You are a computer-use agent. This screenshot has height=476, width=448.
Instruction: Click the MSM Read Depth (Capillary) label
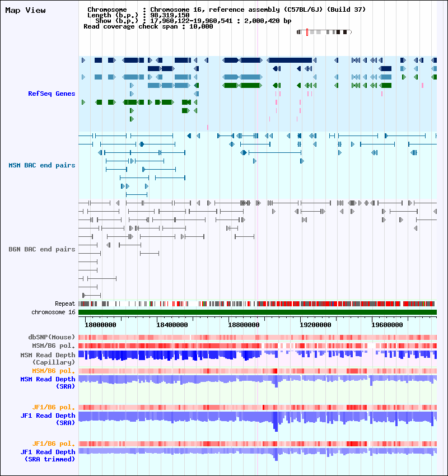point(48,358)
